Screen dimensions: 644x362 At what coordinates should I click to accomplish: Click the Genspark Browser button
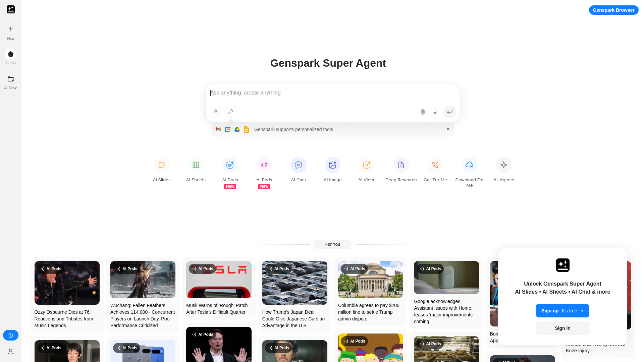613,10
